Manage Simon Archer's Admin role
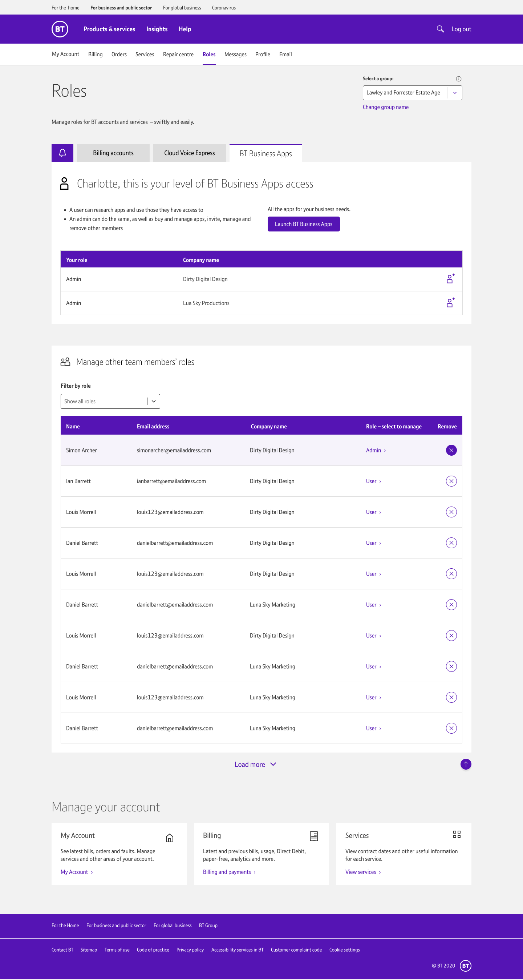The width and height of the screenshot is (523, 980). tap(376, 450)
